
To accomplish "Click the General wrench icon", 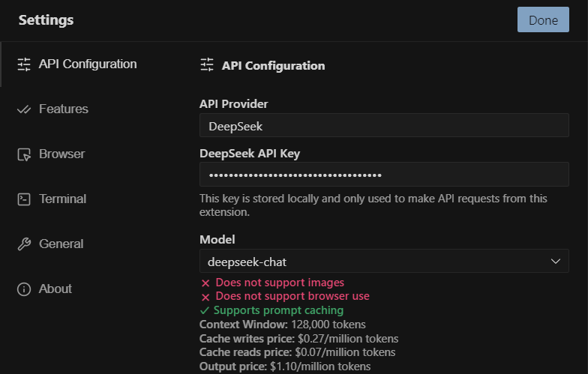I will [x=24, y=244].
